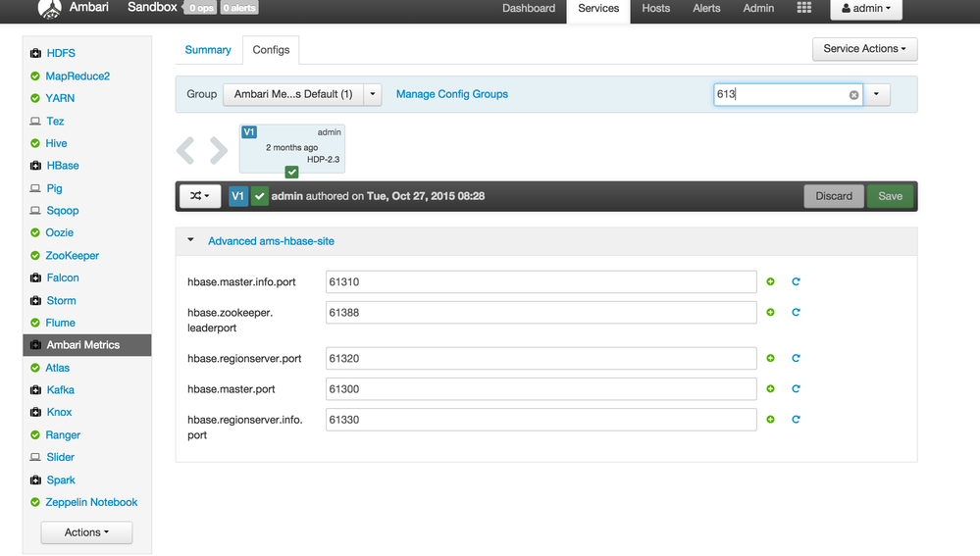The height and width of the screenshot is (556, 980).
Task: Edit the hbase.zookeeper.leaderport value field
Action: [542, 313]
